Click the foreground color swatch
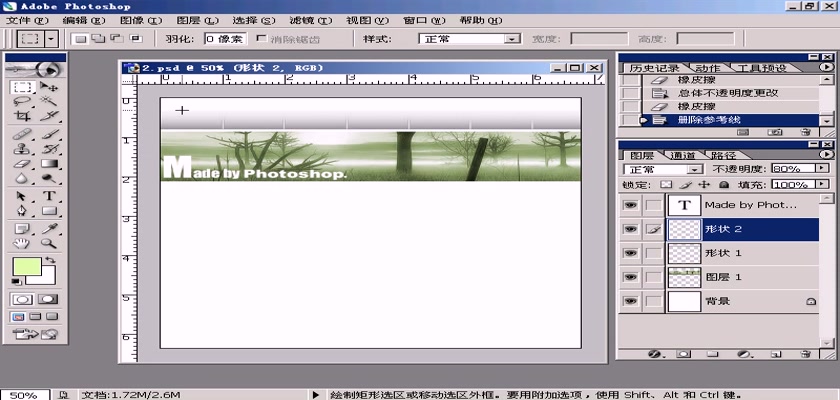 pos(27,266)
